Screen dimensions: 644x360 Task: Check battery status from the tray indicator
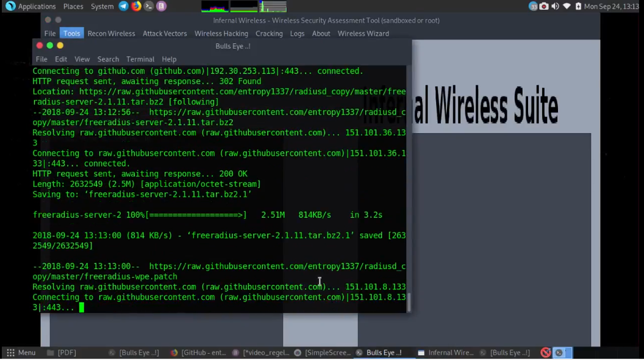tap(578, 6)
